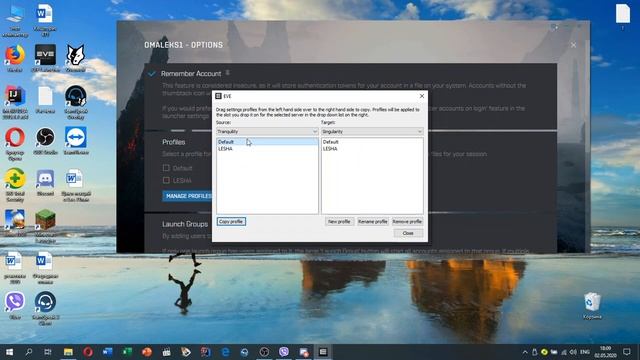Switch to the EVE Launcher taskbar button
This screenshot has height=360, width=640.
coord(323,352)
